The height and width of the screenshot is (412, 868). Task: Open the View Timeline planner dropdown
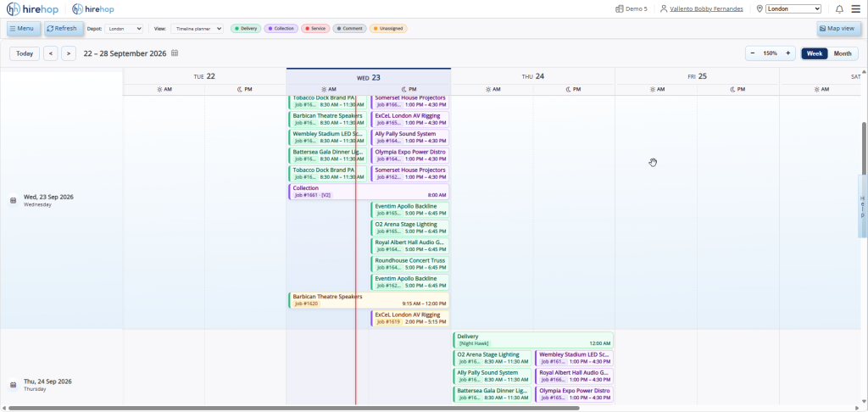pyautogui.click(x=197, y=28)
